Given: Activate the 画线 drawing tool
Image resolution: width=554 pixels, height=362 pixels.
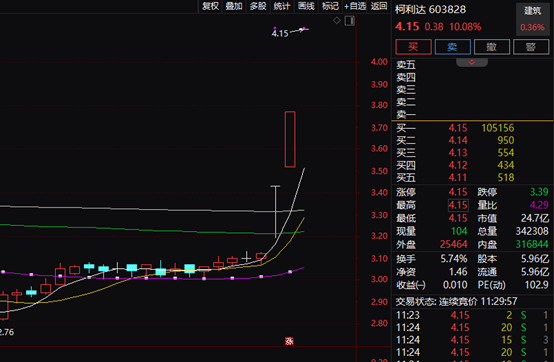Looking at the screenshot, I should [306, 6].
